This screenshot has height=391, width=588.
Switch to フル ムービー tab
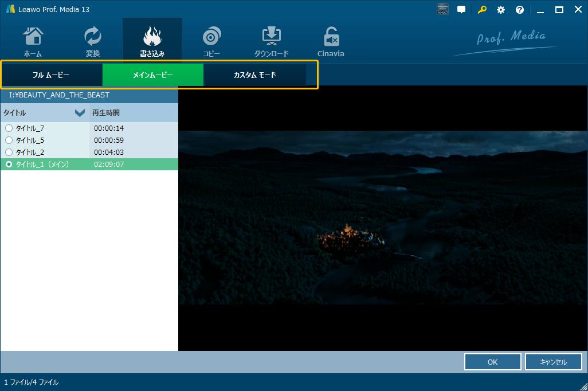point(52,75)
